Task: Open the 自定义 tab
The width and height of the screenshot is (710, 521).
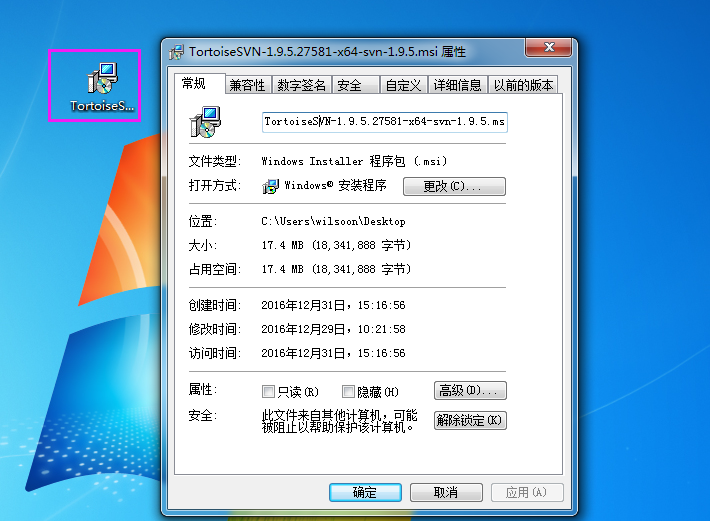Action: (x=403, y=85)
